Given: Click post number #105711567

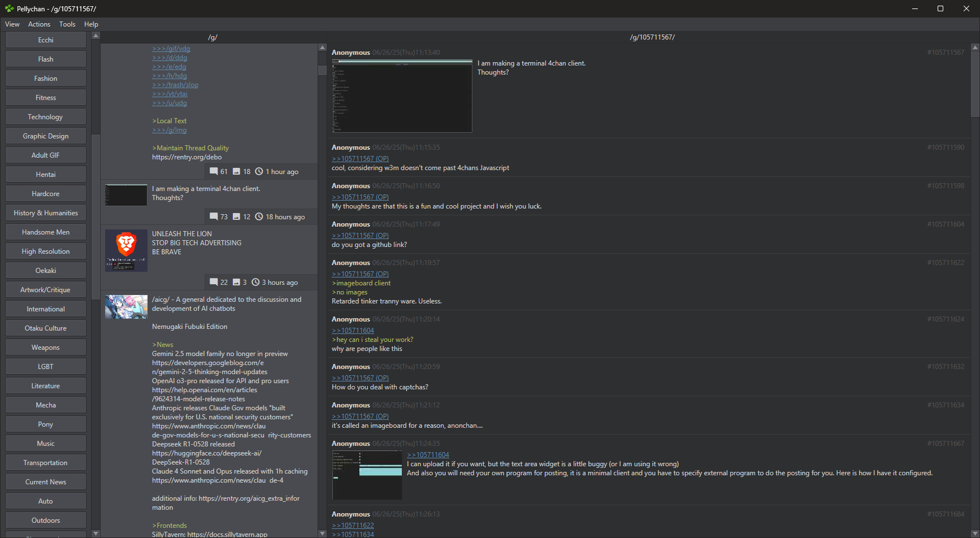Looking at the screenshot, I should (946, 53).
